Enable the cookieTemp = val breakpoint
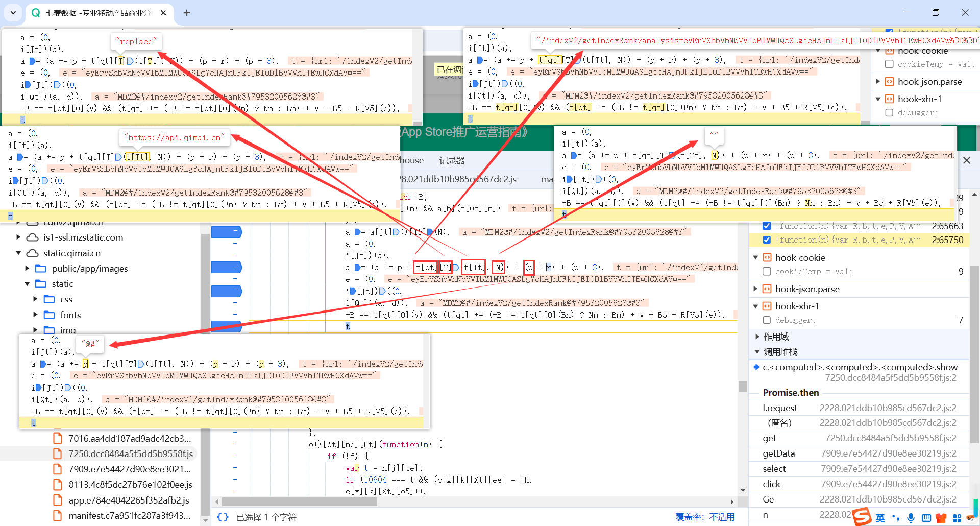This screenshot has width=980, height=526. pos(767,271)
